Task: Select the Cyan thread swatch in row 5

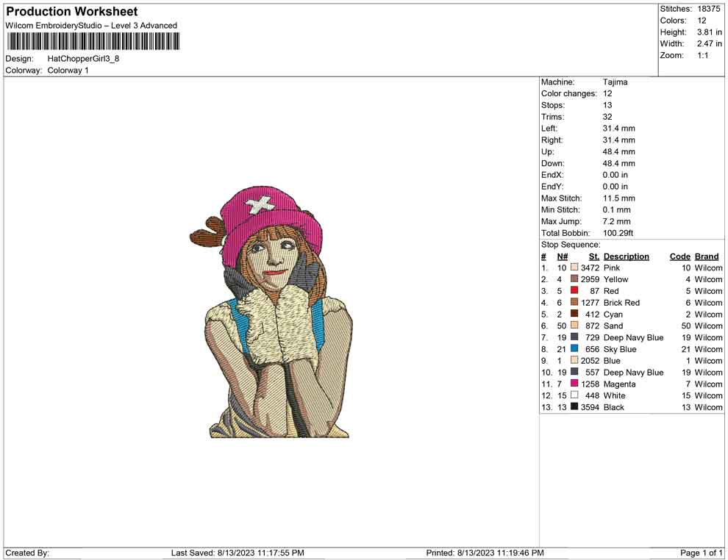Action: (x=574, y=314)
